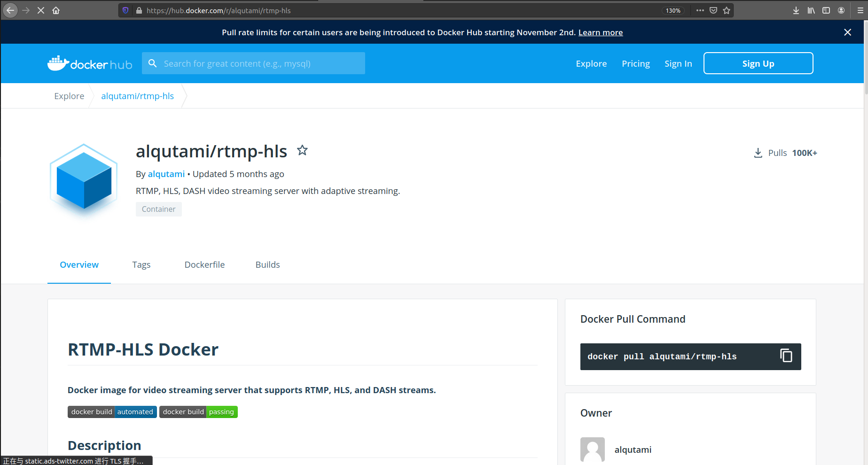
Task: Go back with browser back arrow
Action: tap(10, 10)
